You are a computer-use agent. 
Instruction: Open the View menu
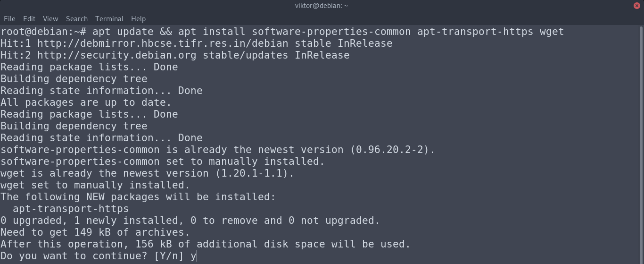[50, 19]
